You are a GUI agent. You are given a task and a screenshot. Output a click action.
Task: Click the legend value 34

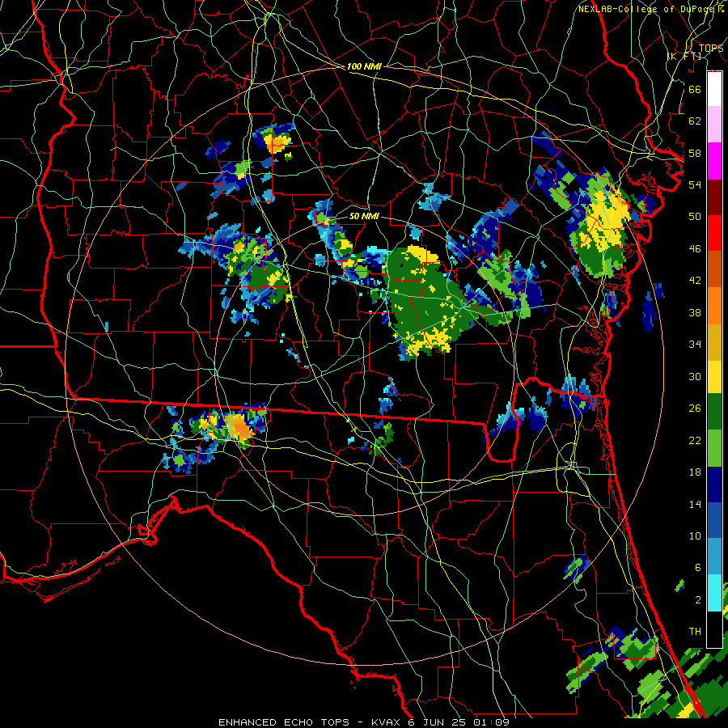tap(695, 345)
